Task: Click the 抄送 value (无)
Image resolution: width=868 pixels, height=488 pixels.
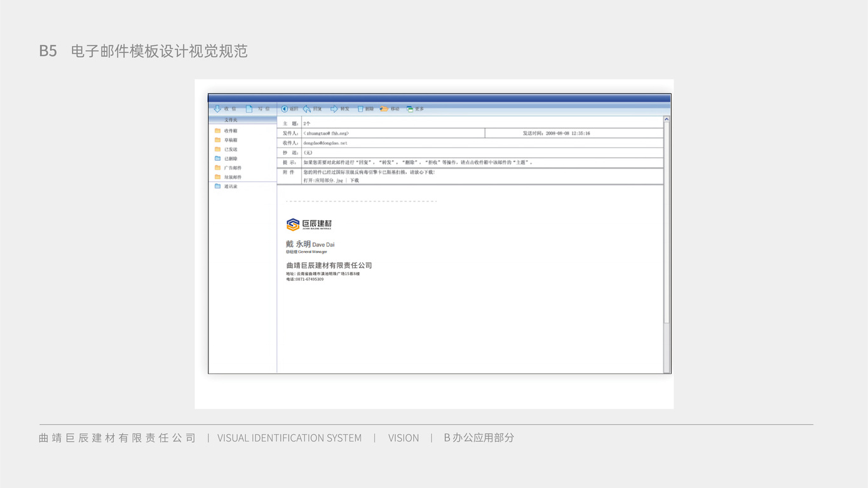Action: click(308, 152)
